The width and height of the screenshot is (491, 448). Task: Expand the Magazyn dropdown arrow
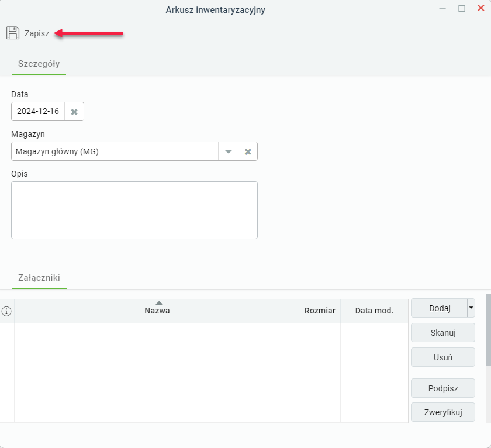(229, 151)
